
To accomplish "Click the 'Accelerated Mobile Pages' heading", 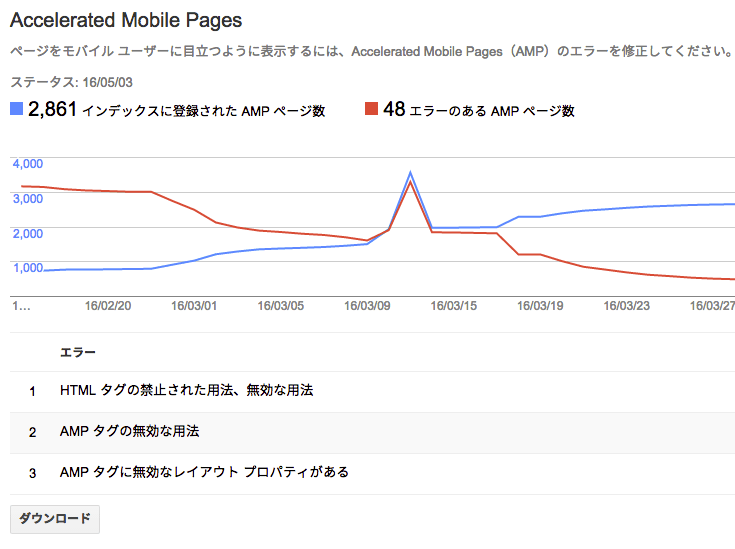I will 126,21.
